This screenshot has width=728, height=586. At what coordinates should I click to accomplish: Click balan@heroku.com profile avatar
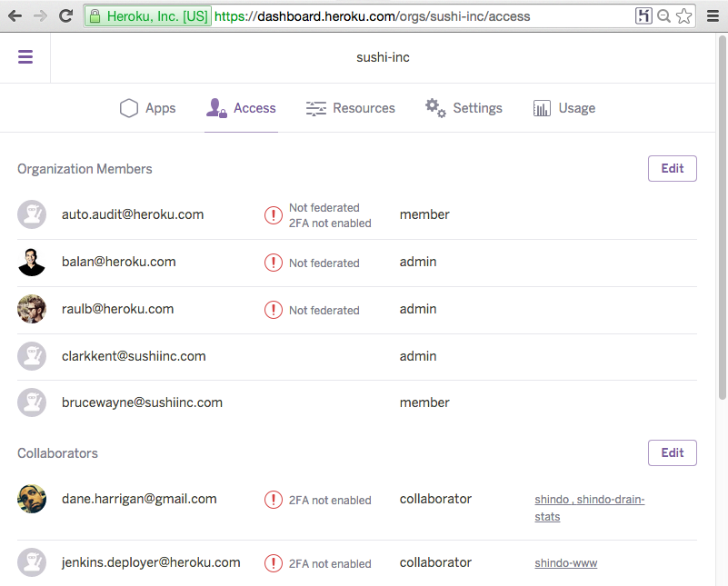[32, 262]
